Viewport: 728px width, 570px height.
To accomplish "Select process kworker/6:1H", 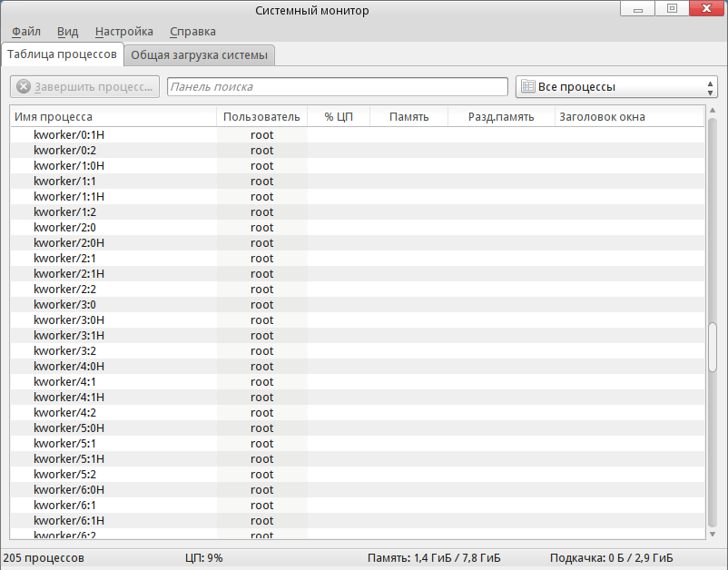I will coord(358,521).
